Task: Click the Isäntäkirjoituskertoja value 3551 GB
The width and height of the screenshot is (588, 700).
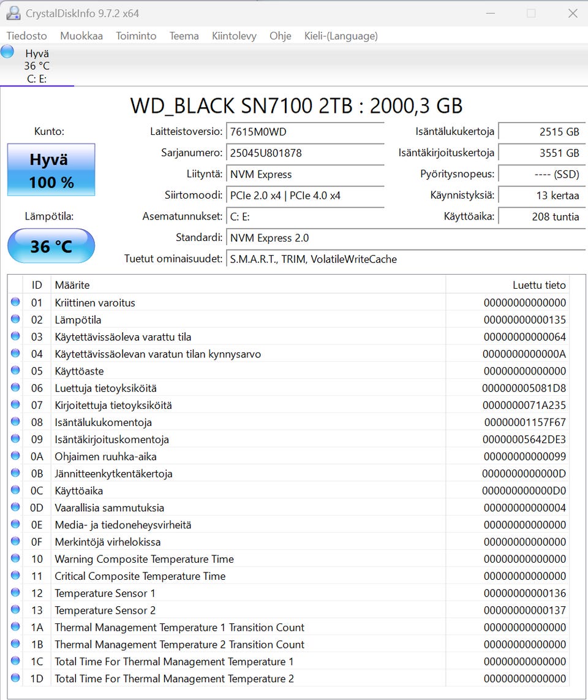Action: coord(541,153)
